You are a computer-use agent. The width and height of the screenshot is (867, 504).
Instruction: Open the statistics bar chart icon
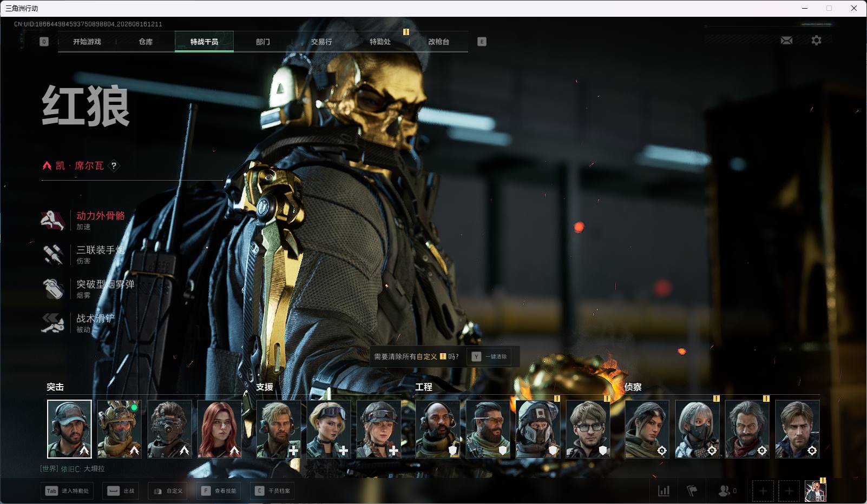(x=664, y=491)
